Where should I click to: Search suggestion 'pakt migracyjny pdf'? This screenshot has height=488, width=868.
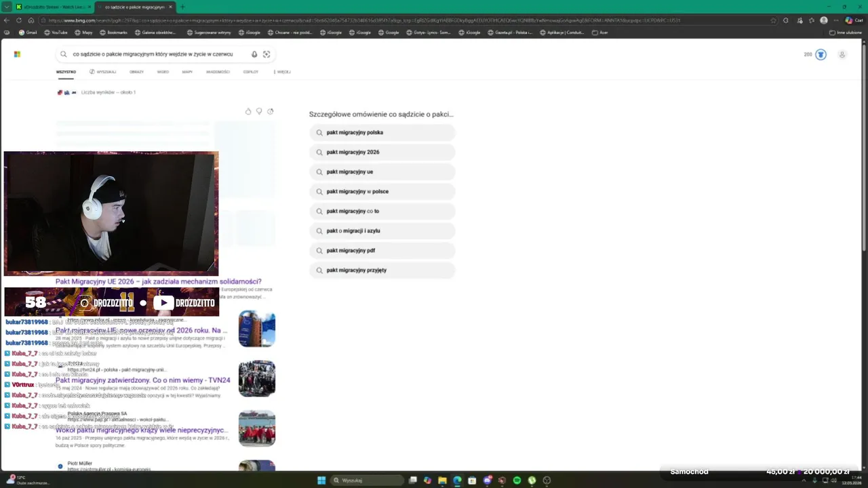point(382,251)
